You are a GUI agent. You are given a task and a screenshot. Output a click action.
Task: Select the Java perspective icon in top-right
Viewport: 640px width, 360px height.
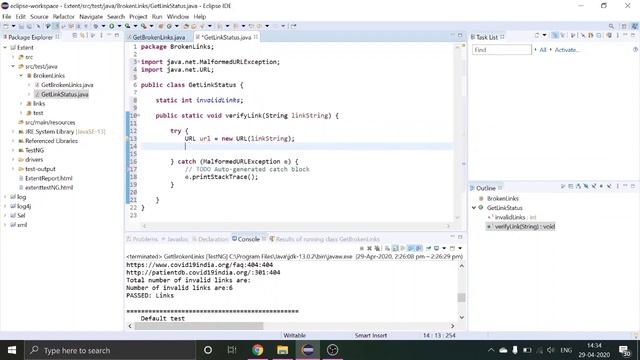tap(635, 26)
